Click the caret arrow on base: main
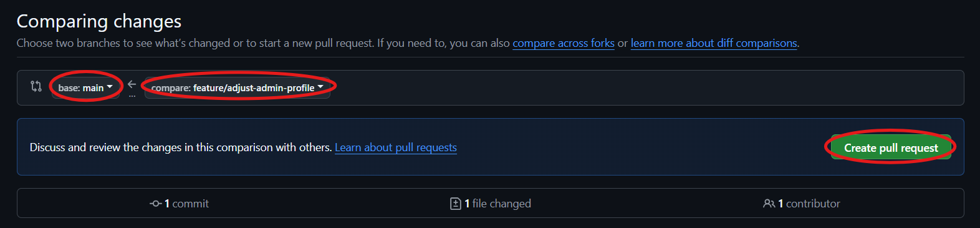 [110, 87]
